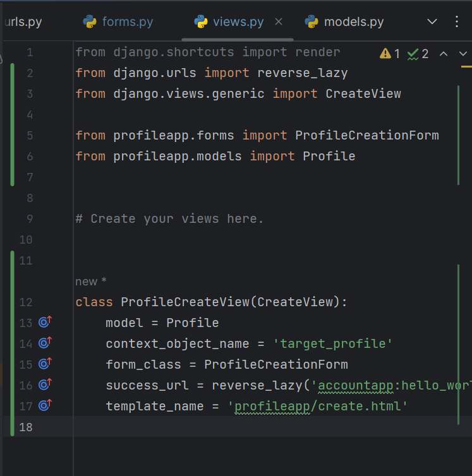Jump to next highlighted problem arrow
Viewport: 472px width, 476px height.
[x=463, y=54]
